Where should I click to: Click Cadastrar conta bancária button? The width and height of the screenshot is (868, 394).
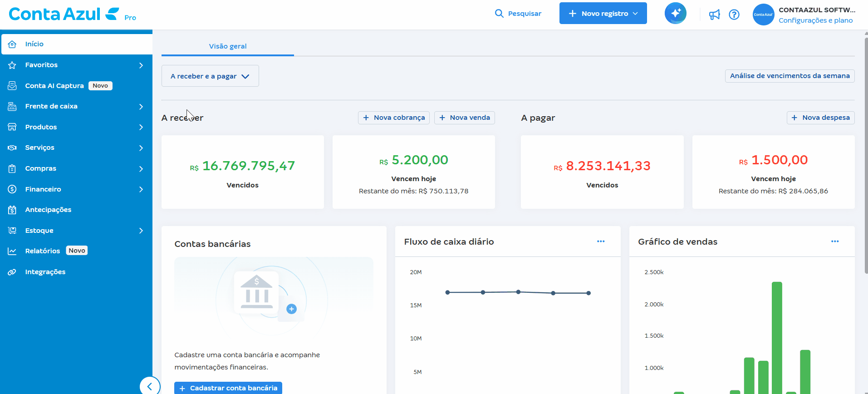tap(228, 388)
